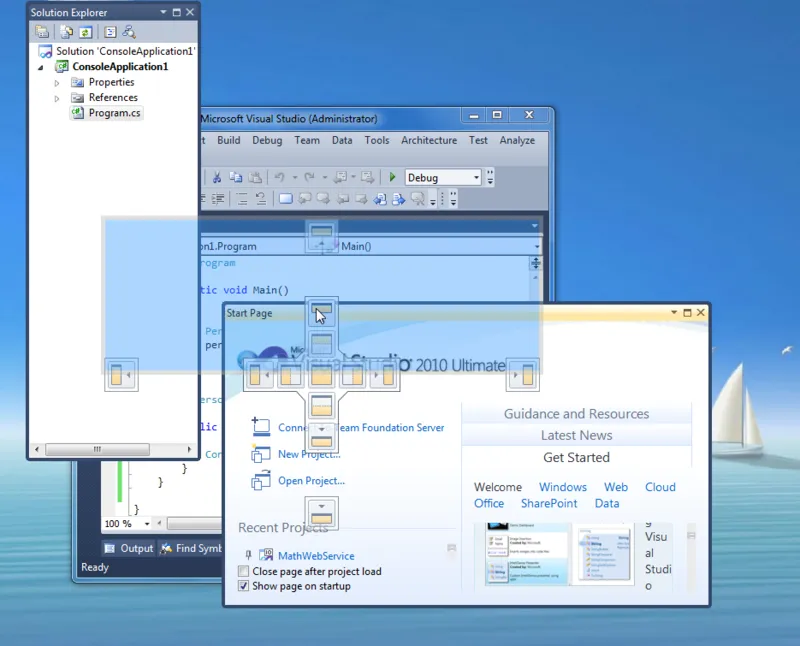Open the Team menu
The height and width of the screenshot is (646, 800).
coord(307,140)
